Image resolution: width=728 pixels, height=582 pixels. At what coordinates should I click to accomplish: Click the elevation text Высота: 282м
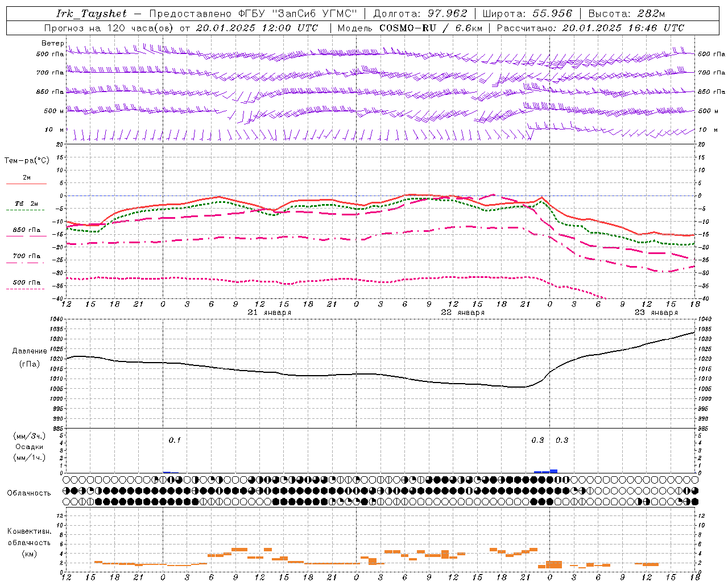(x=626, y=14)
